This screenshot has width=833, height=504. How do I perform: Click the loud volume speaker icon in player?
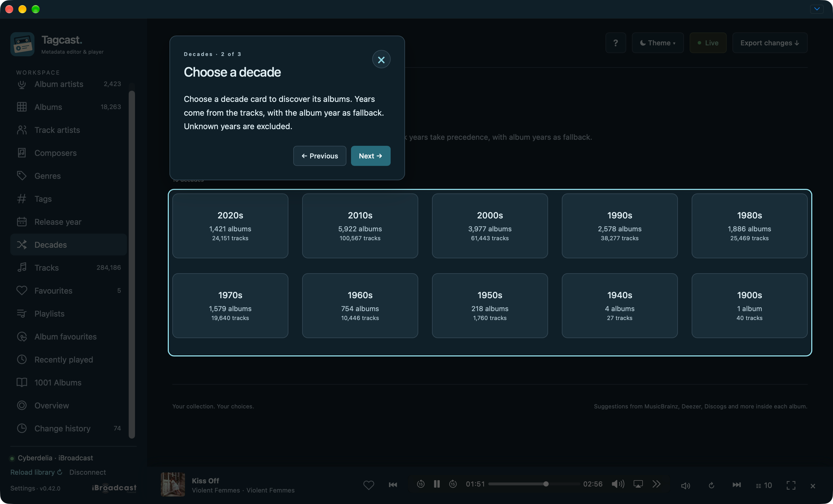click(x=618, y=484)
